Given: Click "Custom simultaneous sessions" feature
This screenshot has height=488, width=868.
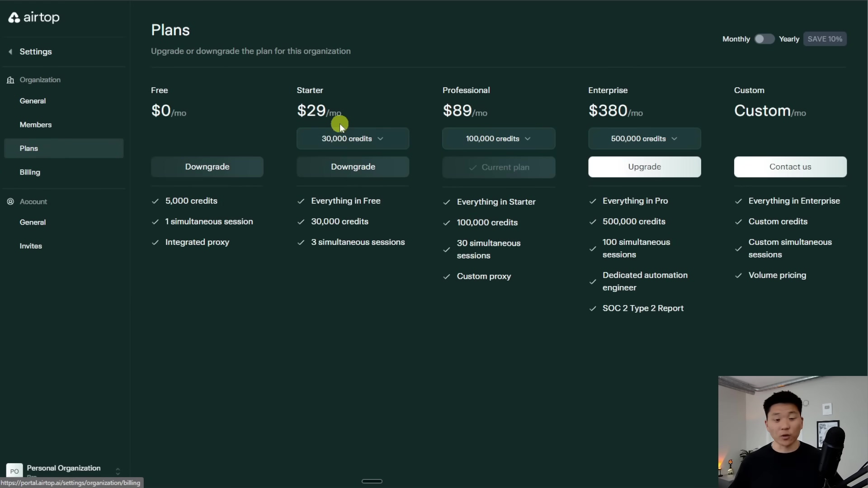Looking at the screenshot, I should coord(790,249).
